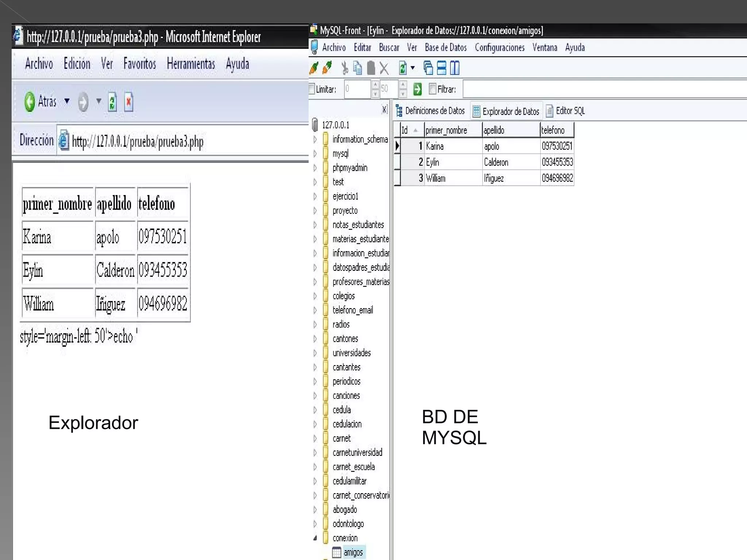Select the ejercicio1 database in tree
Screen dimensions: 747x560
pyautogui.click(x=345, y=196)
